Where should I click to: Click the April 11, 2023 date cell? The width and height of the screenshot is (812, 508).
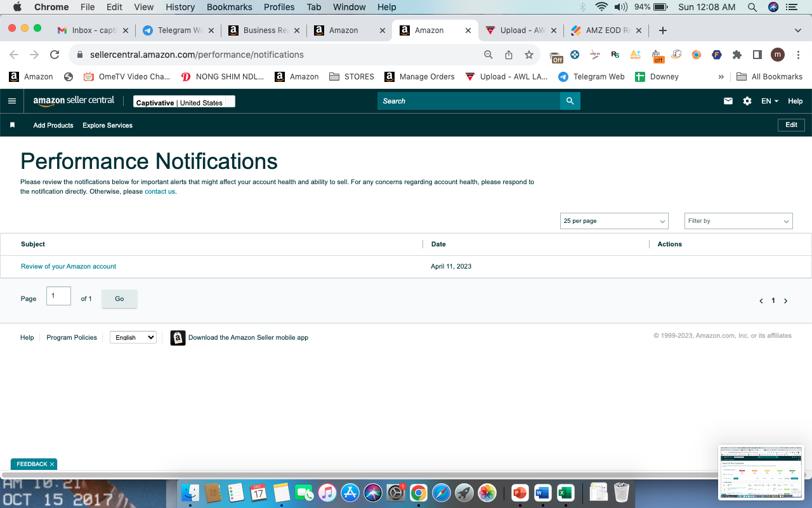pos(451,267)
